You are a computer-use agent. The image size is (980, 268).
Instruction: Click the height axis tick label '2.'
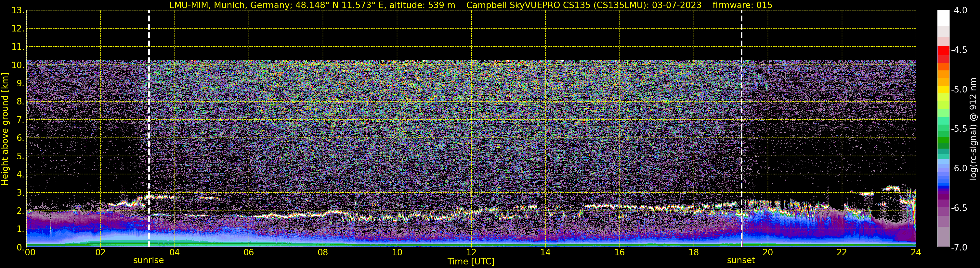[20, 211]
